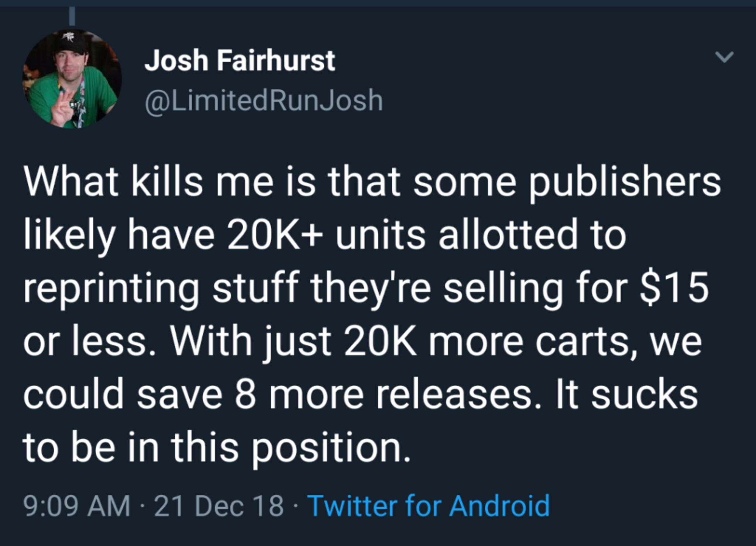Select the 9:09 AM timestamp
The width and height of the screenshot is (756, 546).
[77, 506]
